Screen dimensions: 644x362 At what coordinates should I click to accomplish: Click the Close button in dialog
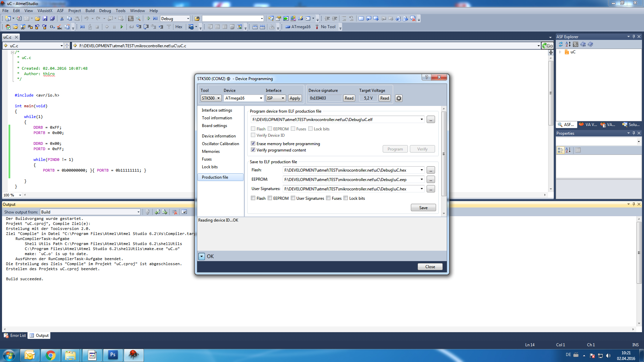430,267
